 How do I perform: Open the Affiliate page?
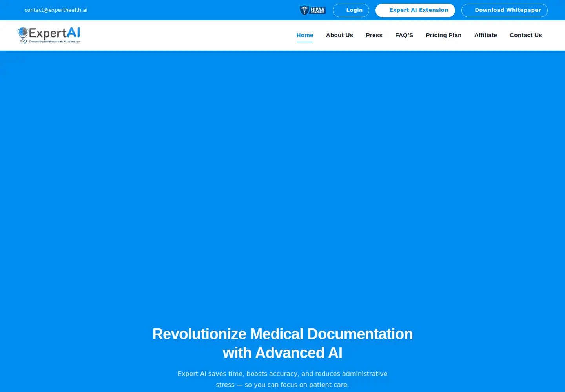click(x=486, y=35)
